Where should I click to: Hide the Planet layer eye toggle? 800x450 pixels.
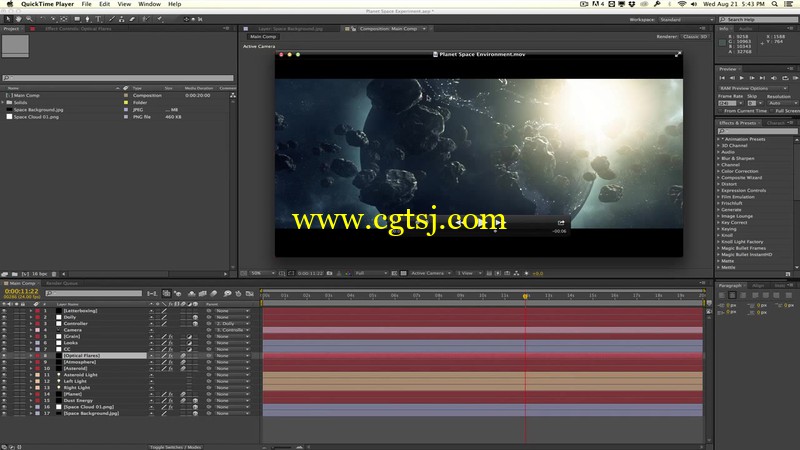point(5,394)
